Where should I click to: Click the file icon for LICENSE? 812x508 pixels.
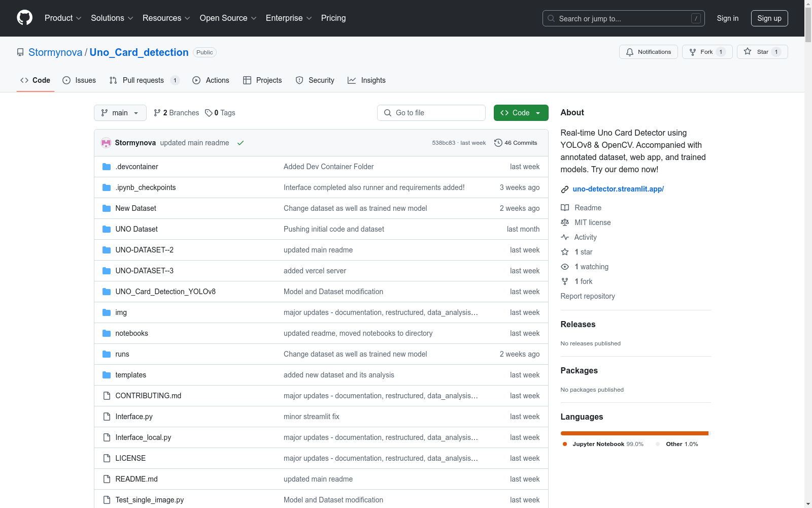pos(107,458)
